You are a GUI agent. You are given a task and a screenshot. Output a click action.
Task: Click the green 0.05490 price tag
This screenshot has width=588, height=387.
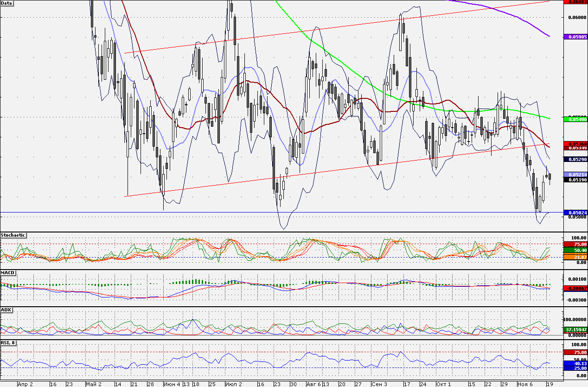pos(575,119)
